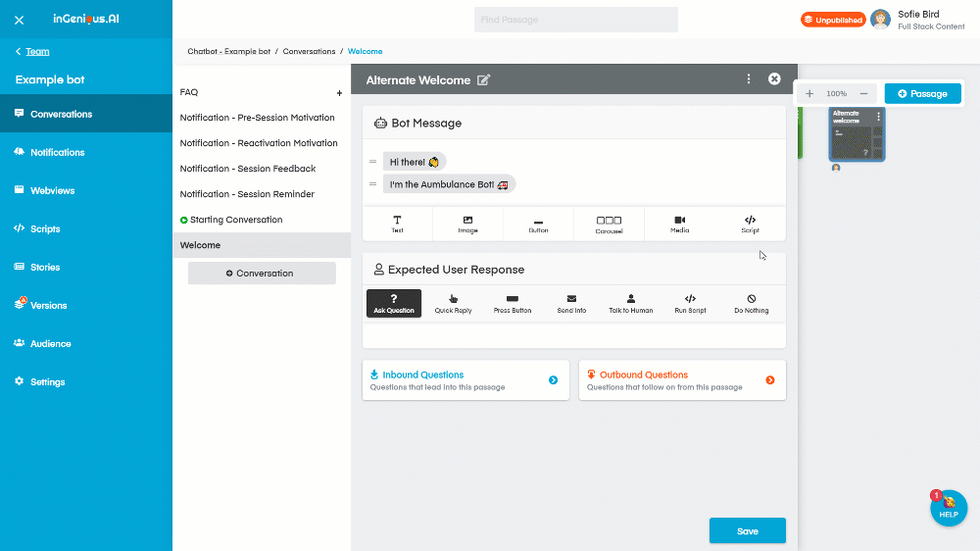Image resolution: width=980 pixels, height=551 pixels.
Task: Open the Settings section
Action: tap(86, 381)
